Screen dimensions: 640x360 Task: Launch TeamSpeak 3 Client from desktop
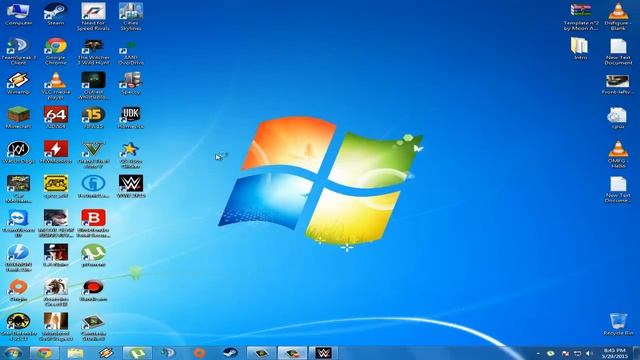coord(18,51)
